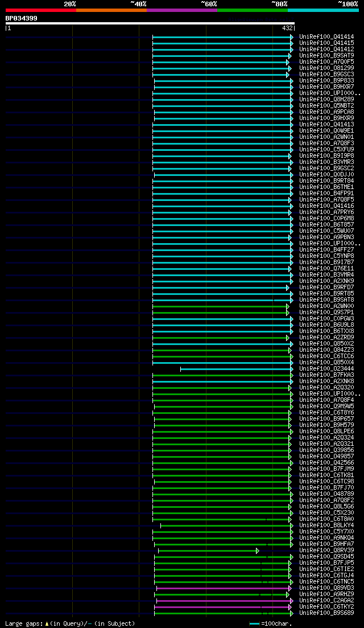The image size is (364, 628).
Task: Select the UniRef100_Q5NBT2 label
Action: tap(326, 106)
